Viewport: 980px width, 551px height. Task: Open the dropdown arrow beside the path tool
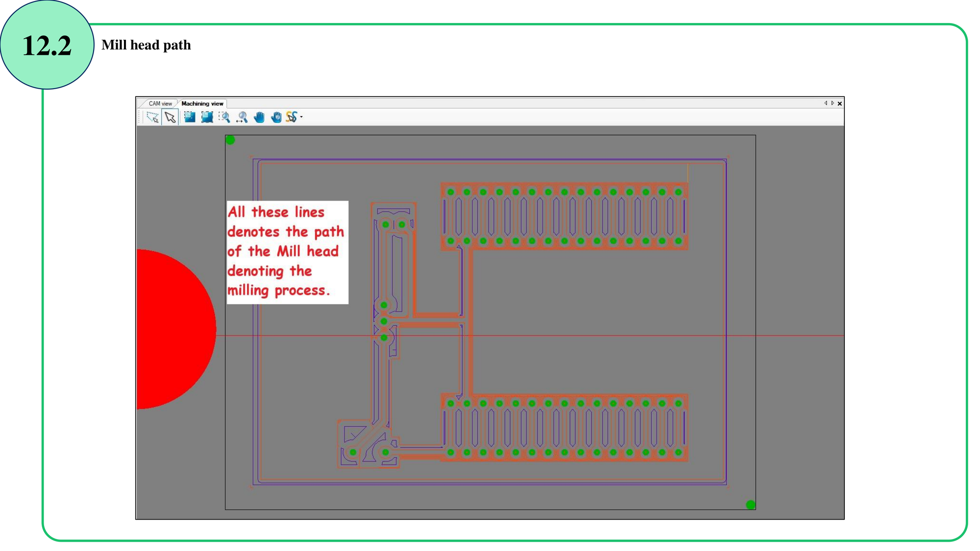pyautogui.click(x=301, y=117)
